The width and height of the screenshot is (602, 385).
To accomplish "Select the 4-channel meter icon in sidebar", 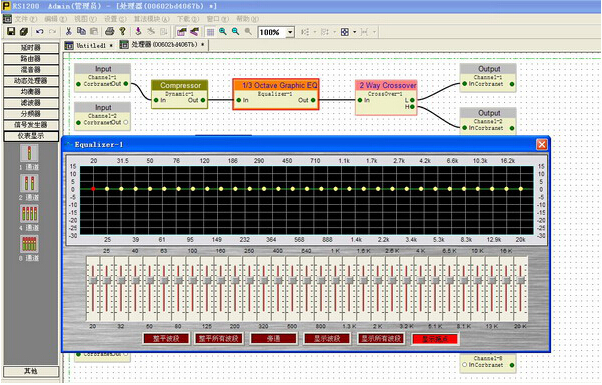I will point(29,214).
